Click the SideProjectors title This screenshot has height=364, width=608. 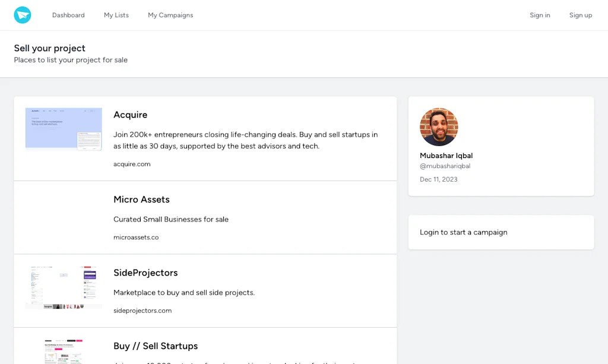(x=145, y=273)
